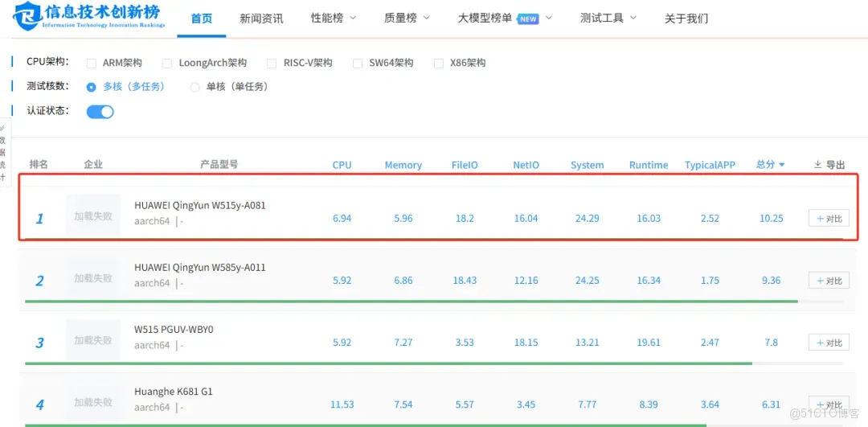Check the RISC-V架构 checkbox
This screenshot has width=868, height=427.
(x=272, y=64)
